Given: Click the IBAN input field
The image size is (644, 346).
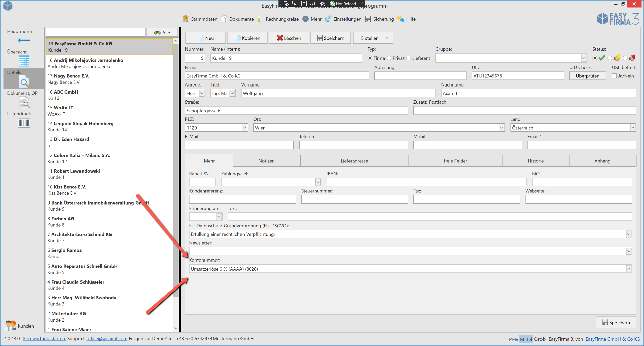Looking at the screenshot, I should coord(426,182).
